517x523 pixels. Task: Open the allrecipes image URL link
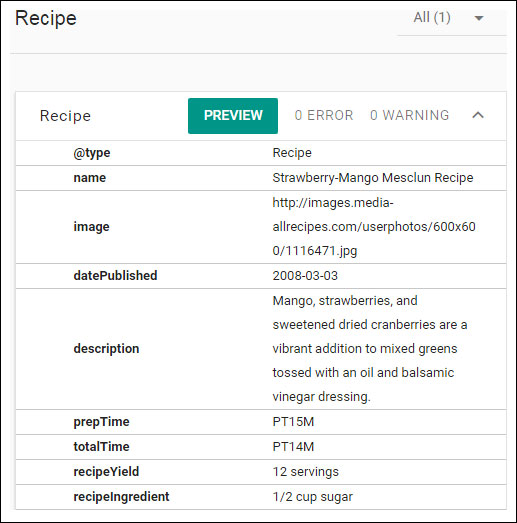tap(374, 227)
